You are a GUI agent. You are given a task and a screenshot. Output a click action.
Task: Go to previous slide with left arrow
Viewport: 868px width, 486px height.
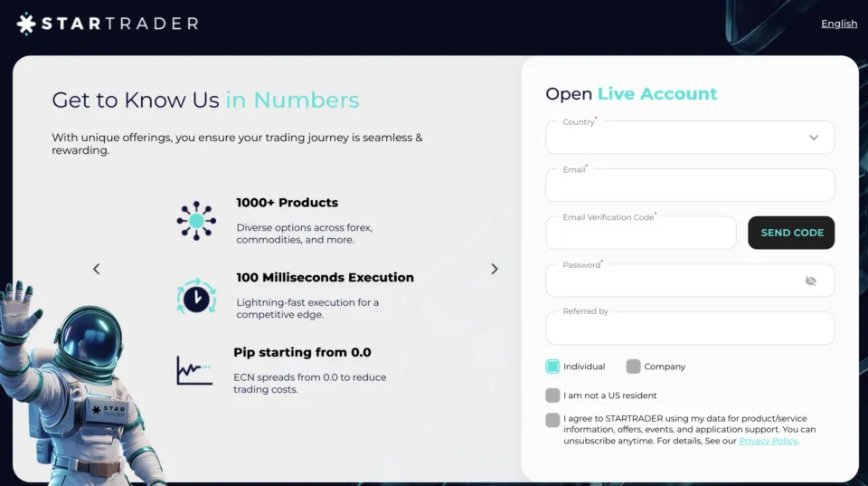[x=97, y=269]
